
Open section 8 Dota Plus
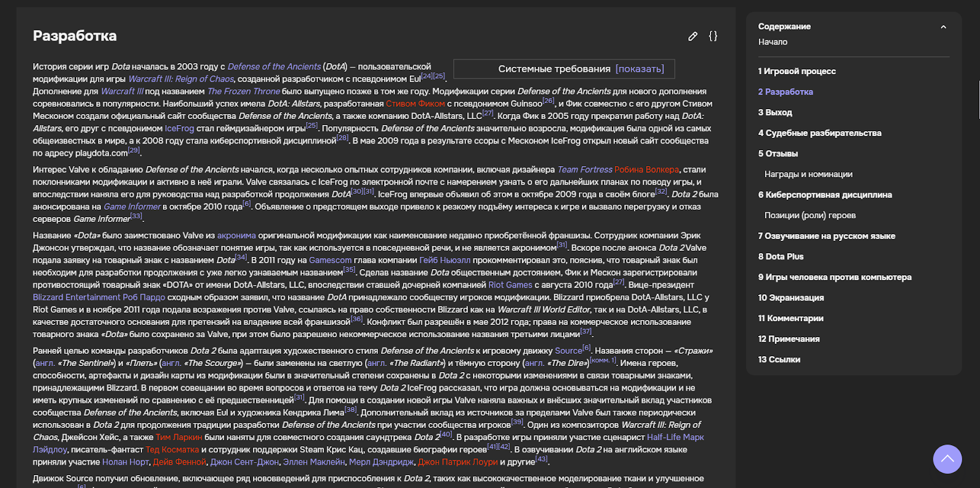click(781, 257)
